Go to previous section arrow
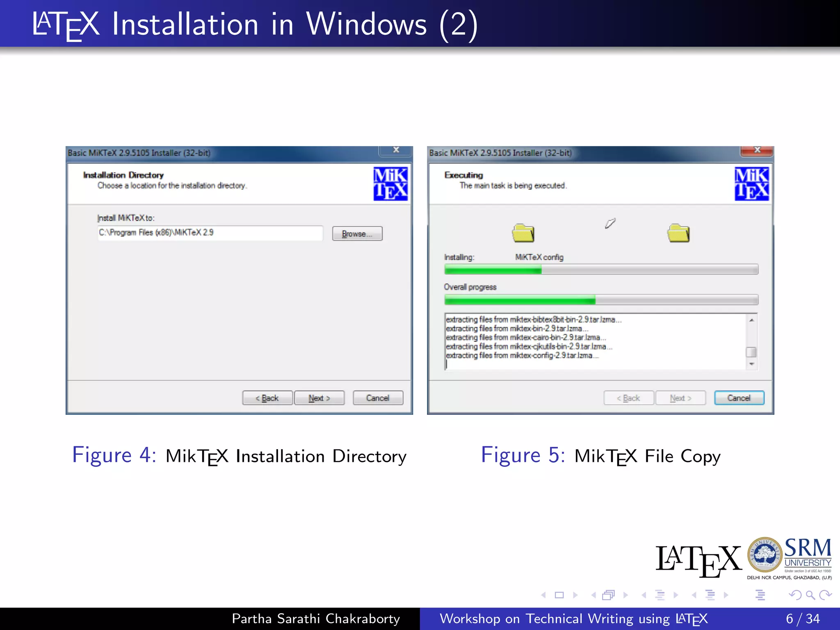840x630 pixels. [x=694, y=595]
